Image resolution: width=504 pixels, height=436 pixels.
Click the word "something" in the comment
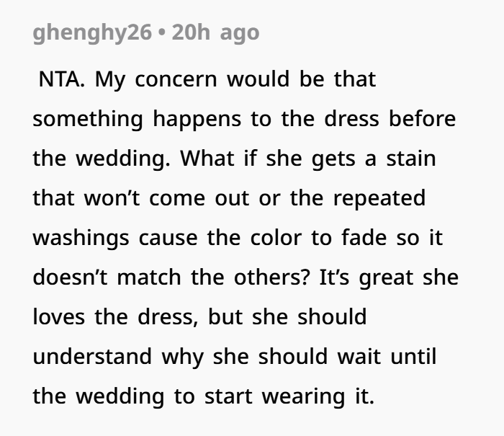tap(88, 119)
